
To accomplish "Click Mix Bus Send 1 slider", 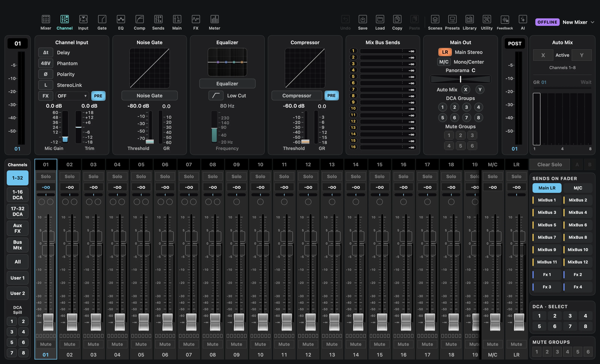I will point(388,51).
